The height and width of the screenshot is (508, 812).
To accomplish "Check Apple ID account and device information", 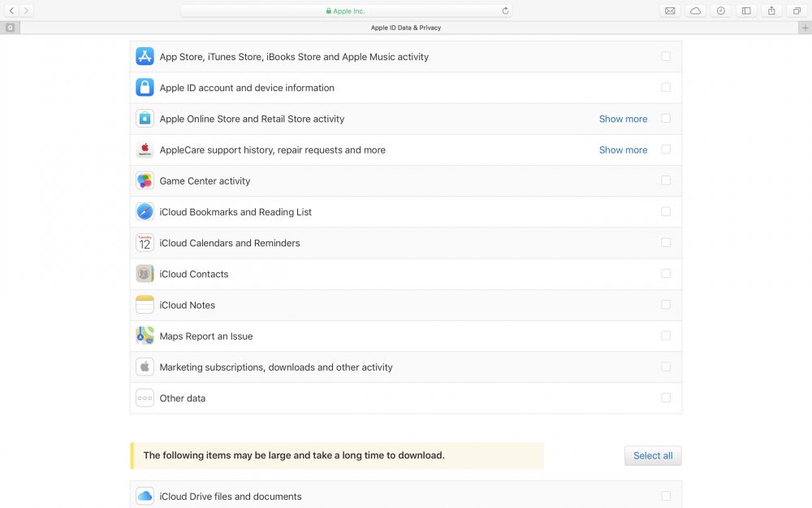I will click(x=666, y=87).
